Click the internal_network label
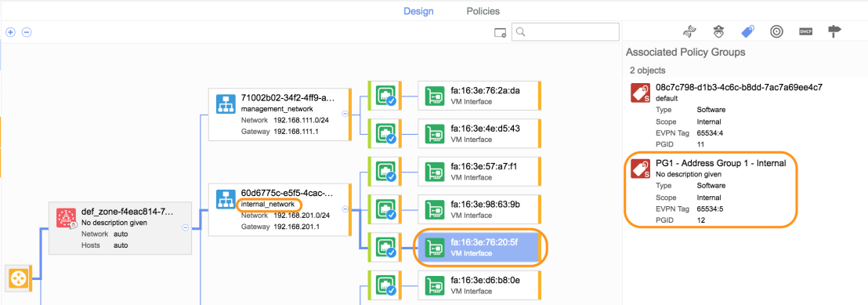This screenshot has height=305, width=868. (x=268, y=205)
